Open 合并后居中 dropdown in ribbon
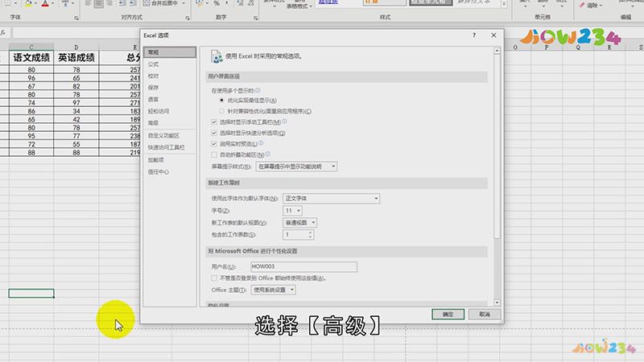Image resolution: width=644 pixels, height=362 pixels. (184, 3)
